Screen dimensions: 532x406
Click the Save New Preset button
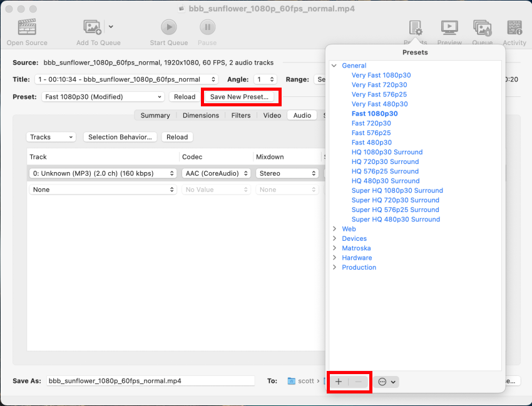pos(239,97)
